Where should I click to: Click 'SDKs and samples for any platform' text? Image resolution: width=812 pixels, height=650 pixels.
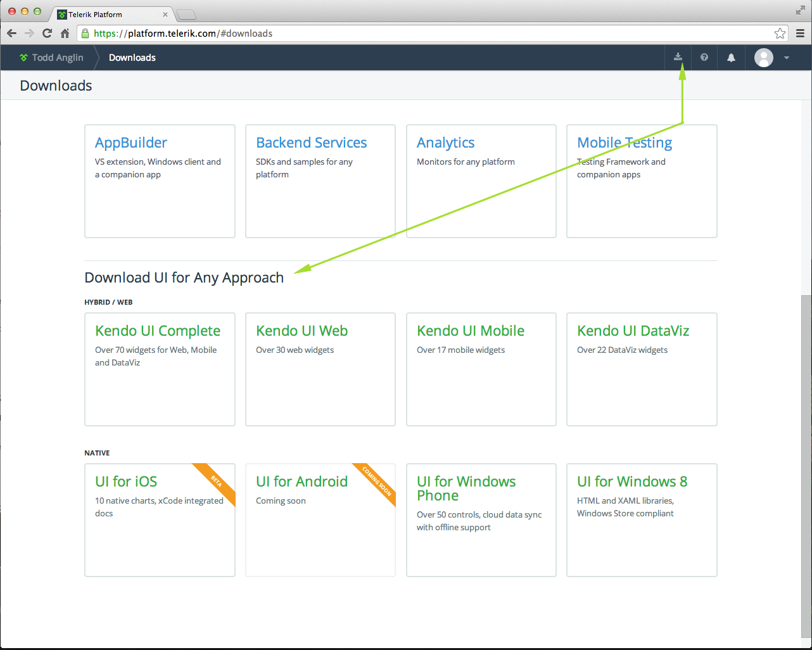pos(304,168)
